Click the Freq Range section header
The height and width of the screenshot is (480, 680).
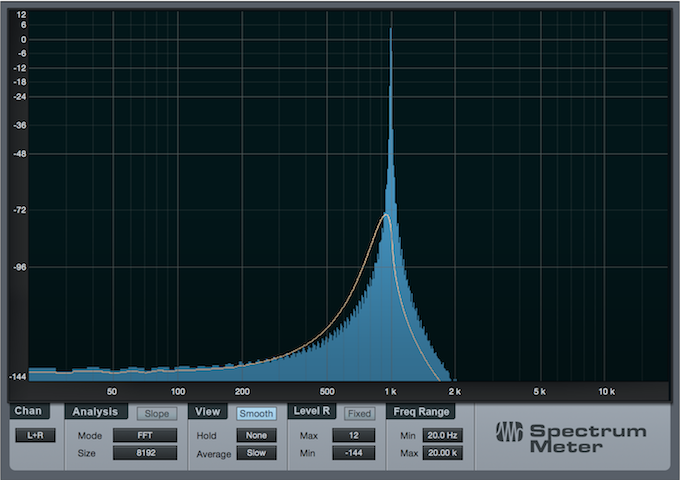pyautogui.click(x=421, y=411)
